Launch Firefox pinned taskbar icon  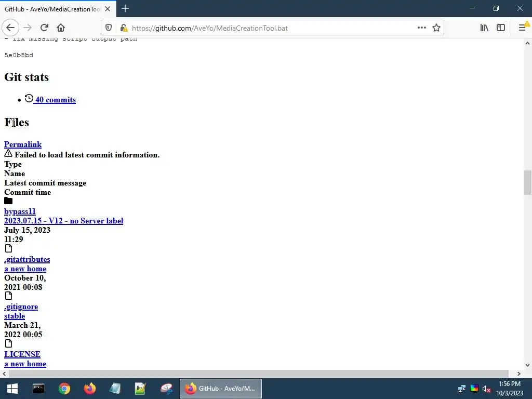pos(89,389)
